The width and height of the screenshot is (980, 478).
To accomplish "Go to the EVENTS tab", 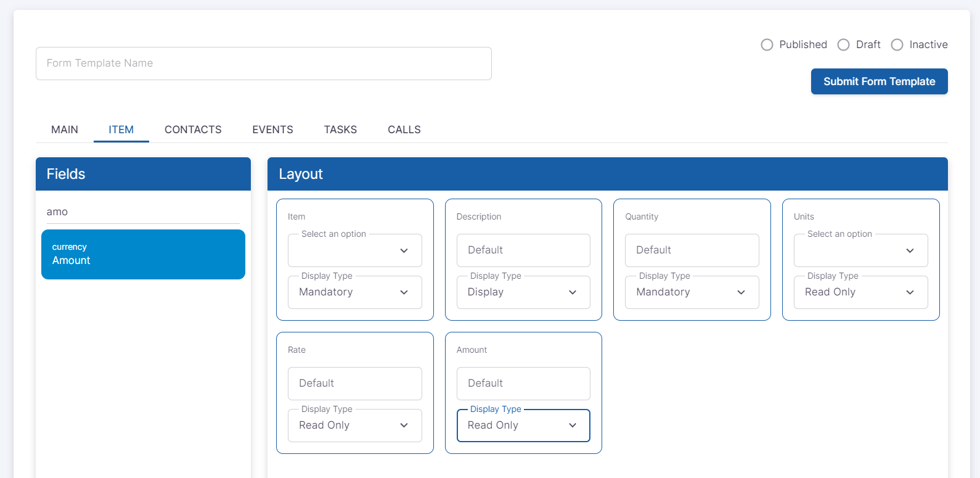I will (272, 130).
